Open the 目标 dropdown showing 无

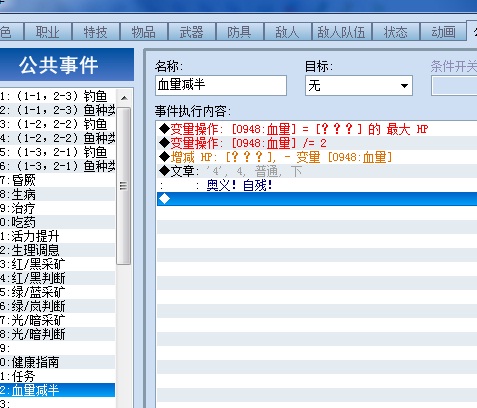(359, 86)
